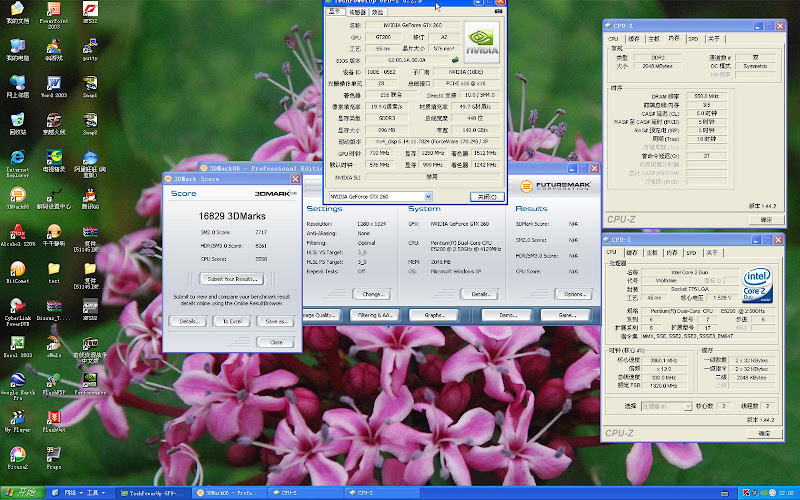This screenshot has height=500, width=800.
Task: Click the Futuremark Corporation logo
Action: pyautogui.click(x=555, y=186)
